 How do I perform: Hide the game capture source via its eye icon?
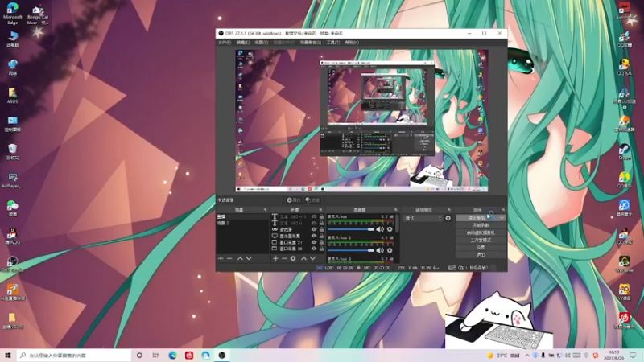(314, 229)
